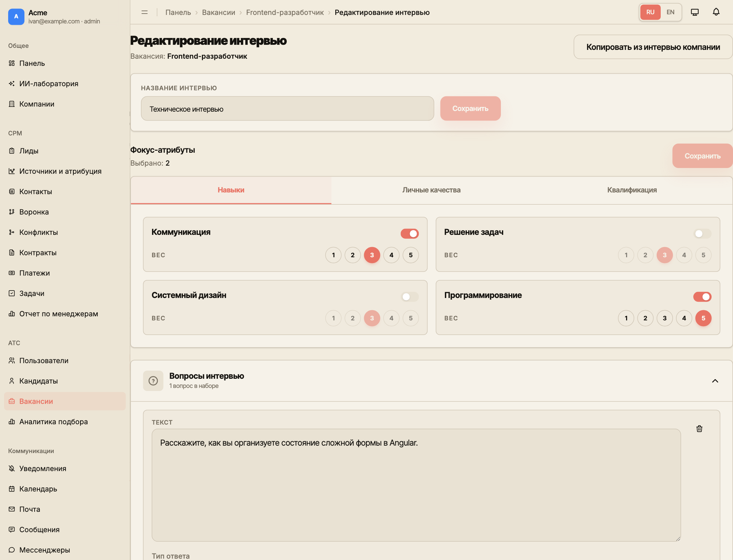Enable the Решение задач attribute toggle
This screenshot has width=733, height=560.
pyautogui.click(x=702, y=234)
